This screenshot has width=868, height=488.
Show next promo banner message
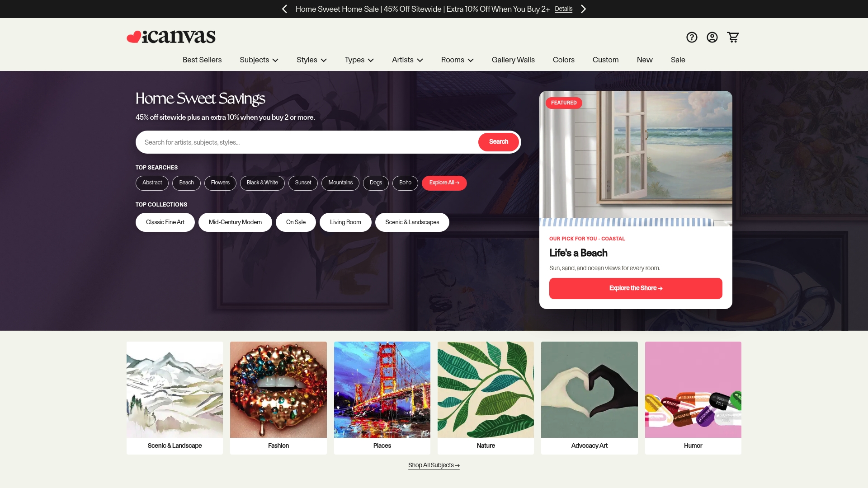coord(583,9)
